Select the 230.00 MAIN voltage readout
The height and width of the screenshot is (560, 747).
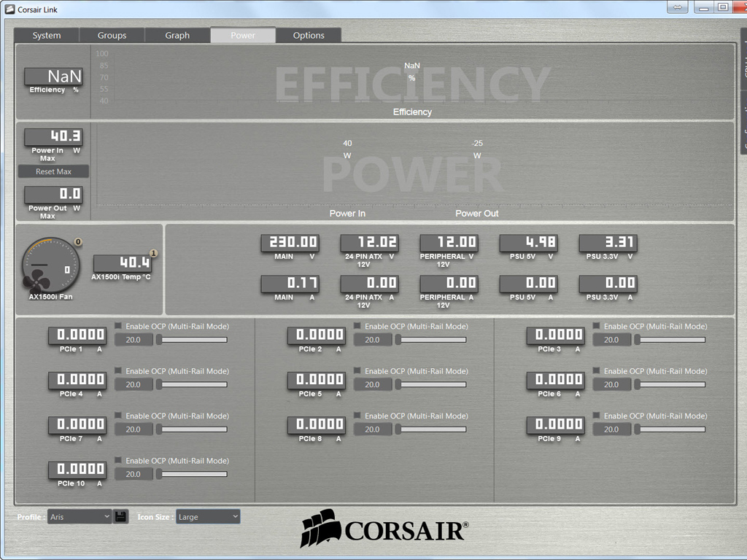point(290,242)
